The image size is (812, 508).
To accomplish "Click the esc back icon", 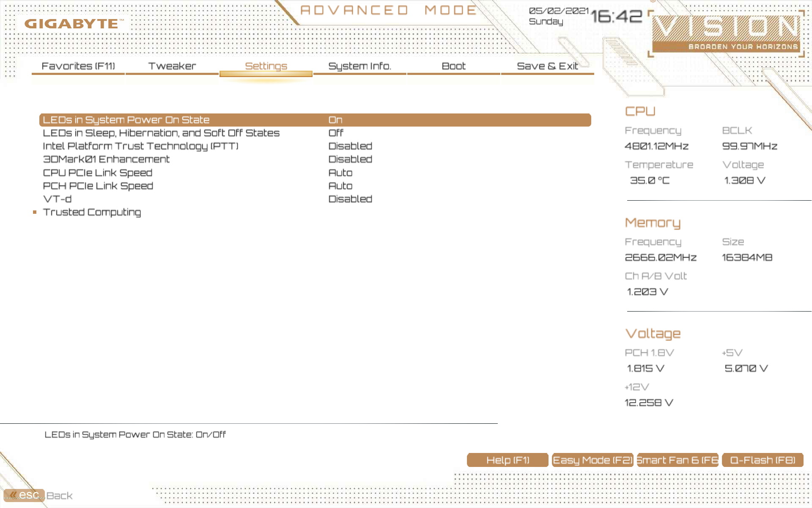I will [x=24, y=495].
